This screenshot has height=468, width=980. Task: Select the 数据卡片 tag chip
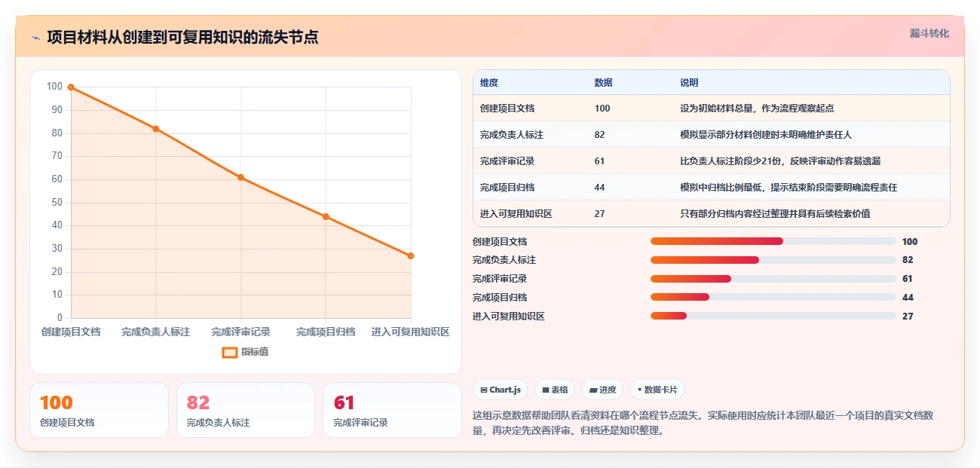point(657,390)
